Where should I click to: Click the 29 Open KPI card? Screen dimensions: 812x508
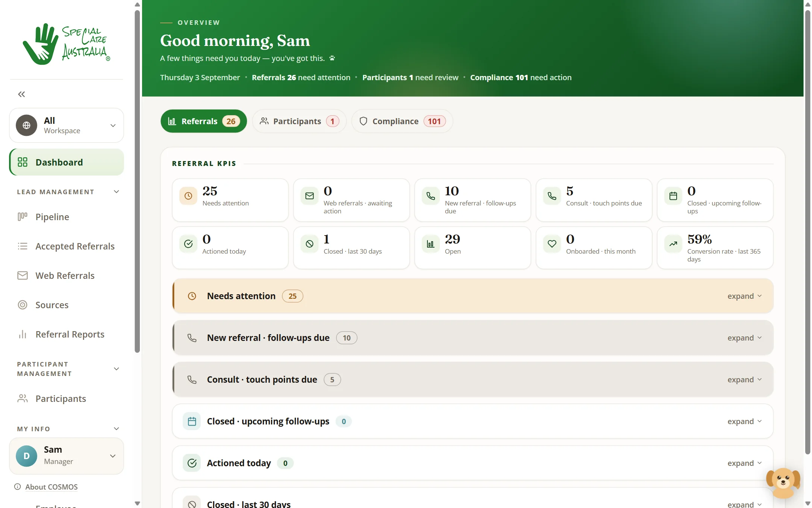[473, 248]
